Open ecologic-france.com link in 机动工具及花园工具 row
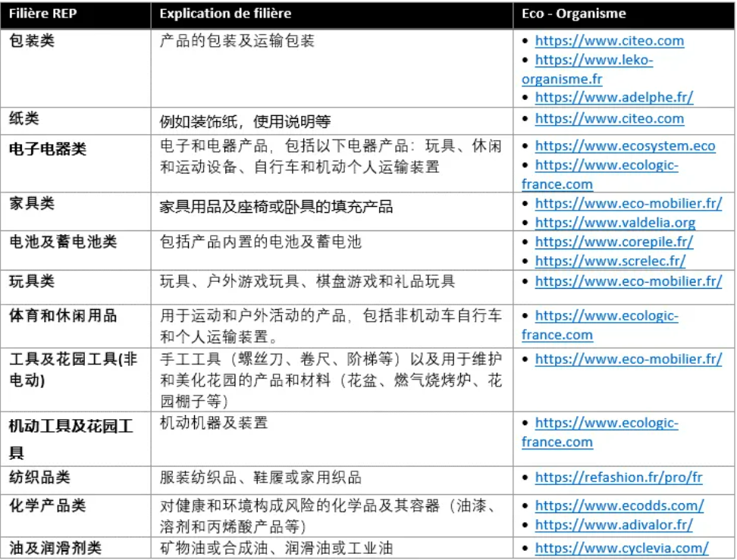The width and height of the screenshot is (737, 560). (606, 423)
